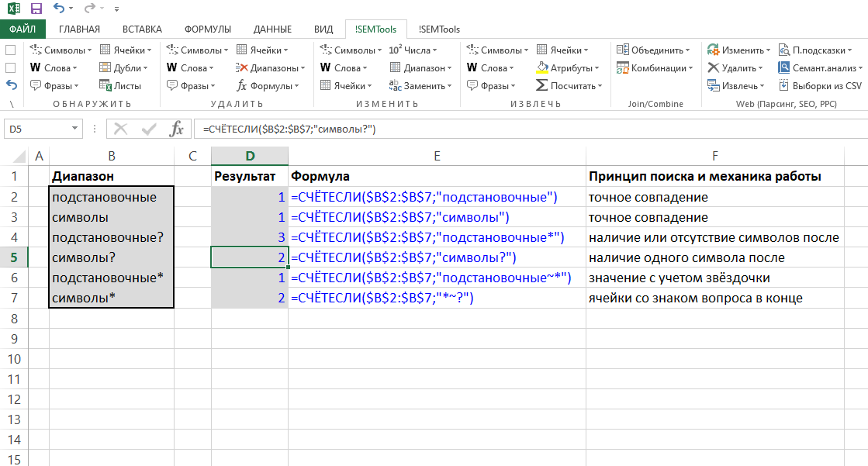Open the Числа dropdown
Screen dimensions: 868x466
pos(413,50)
